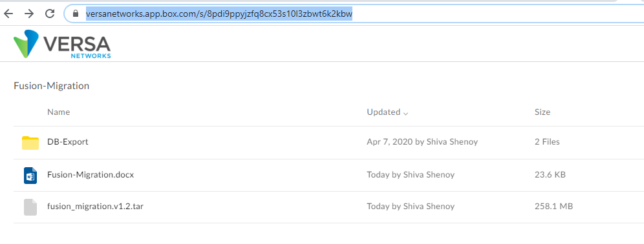The width and height of the screenshot is (644, 244).
Task: Sort files by Name column
Action: point(58,112)
